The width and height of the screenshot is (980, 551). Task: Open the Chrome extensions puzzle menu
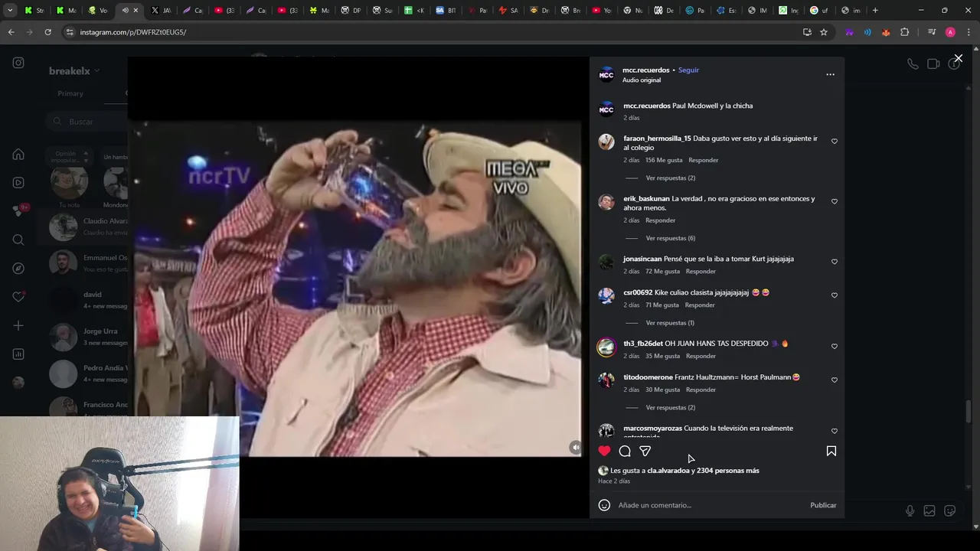pyautogui.click(x=905, y=32)
